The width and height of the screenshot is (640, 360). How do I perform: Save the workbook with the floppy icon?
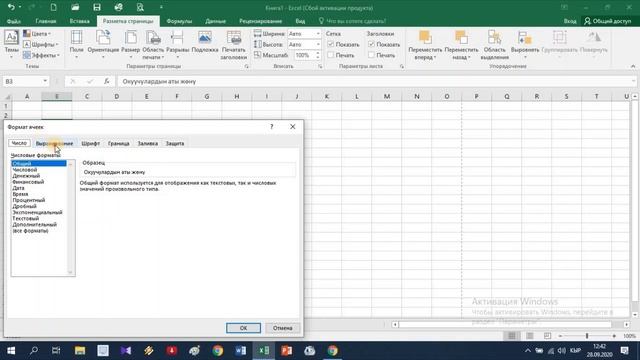pos(97,7)
